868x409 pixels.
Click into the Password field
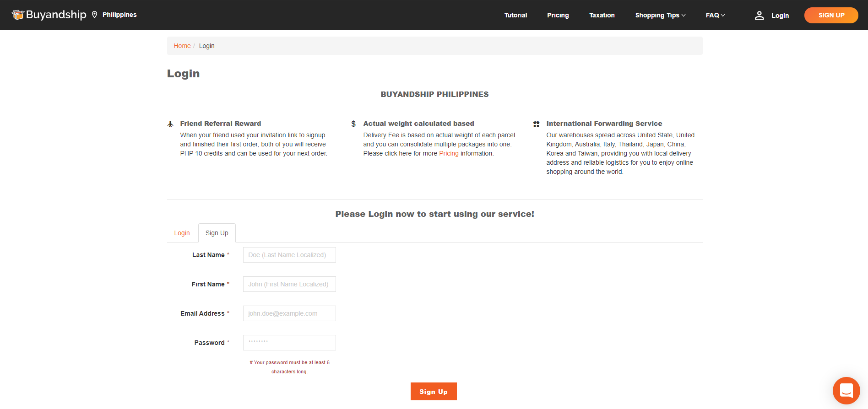tap(289, 343)
